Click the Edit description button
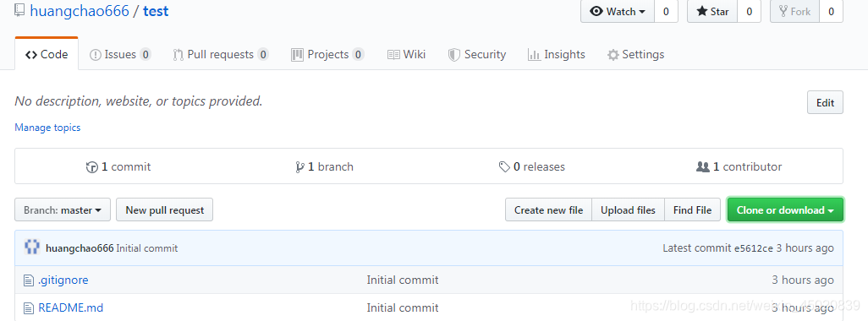Image resolution: width=868 pixels, height=321 pixels. [x=825, y=103]
